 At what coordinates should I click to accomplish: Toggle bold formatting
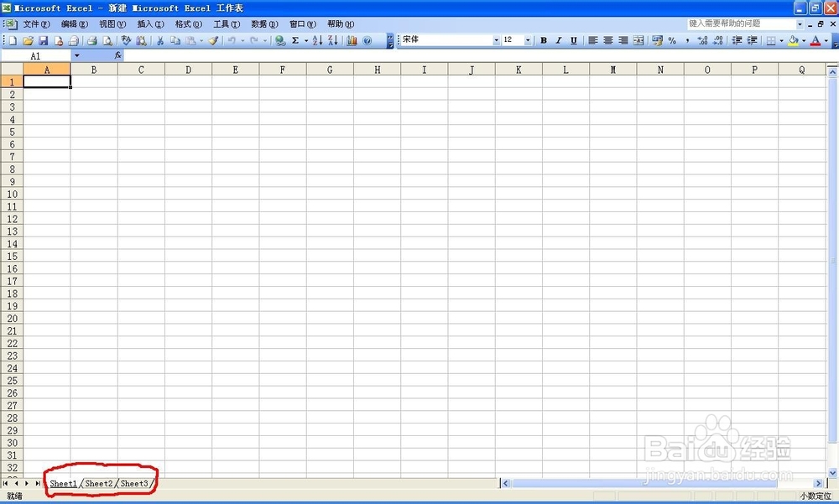(544, 40)
